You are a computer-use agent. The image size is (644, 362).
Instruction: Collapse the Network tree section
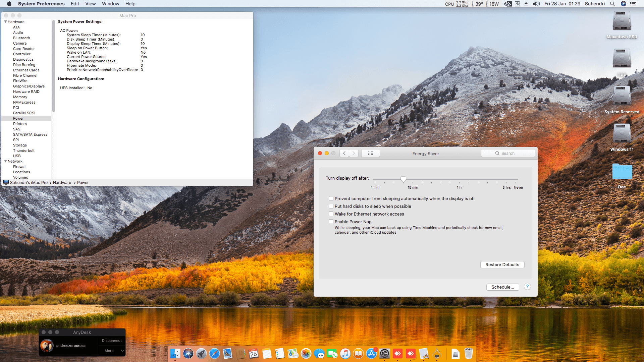point(5,161)
